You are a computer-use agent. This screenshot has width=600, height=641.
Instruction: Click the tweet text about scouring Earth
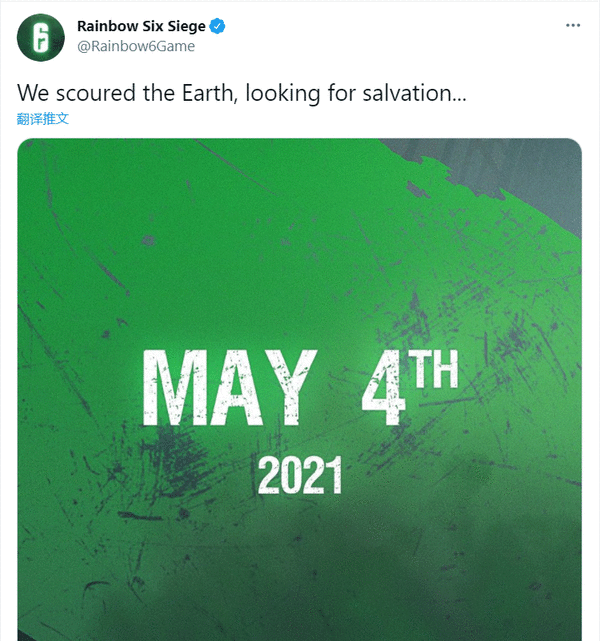(x=242, y=93)
